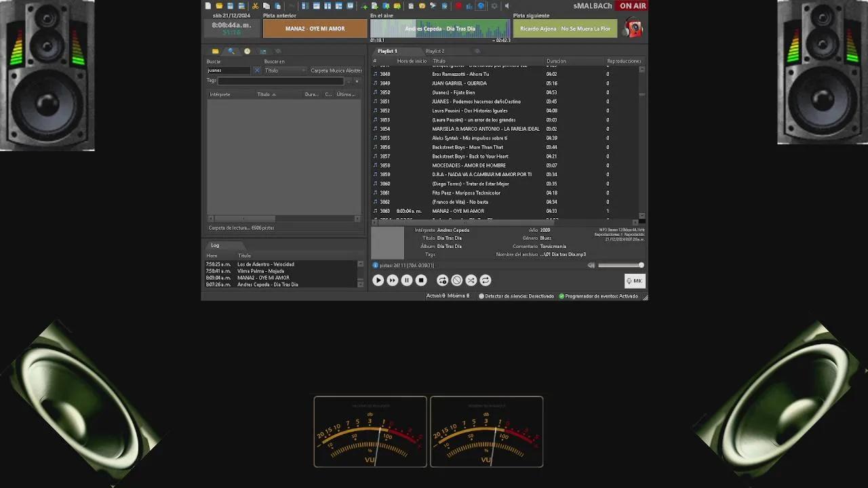This screenshot has height=488, width=868.
Task: Click En el aire waveform progress bar
Action: [x=440, y=28]
